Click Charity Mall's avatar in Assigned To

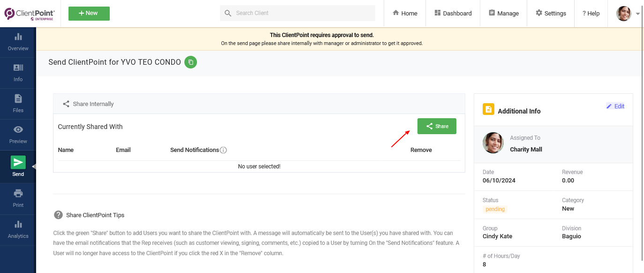[493, 143]
